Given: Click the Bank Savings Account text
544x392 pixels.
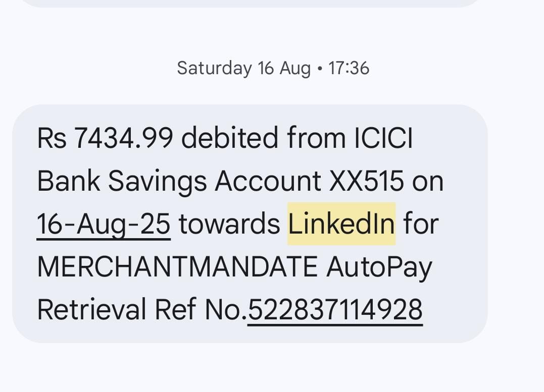Looking at the screenshot, I should (179, 181).
